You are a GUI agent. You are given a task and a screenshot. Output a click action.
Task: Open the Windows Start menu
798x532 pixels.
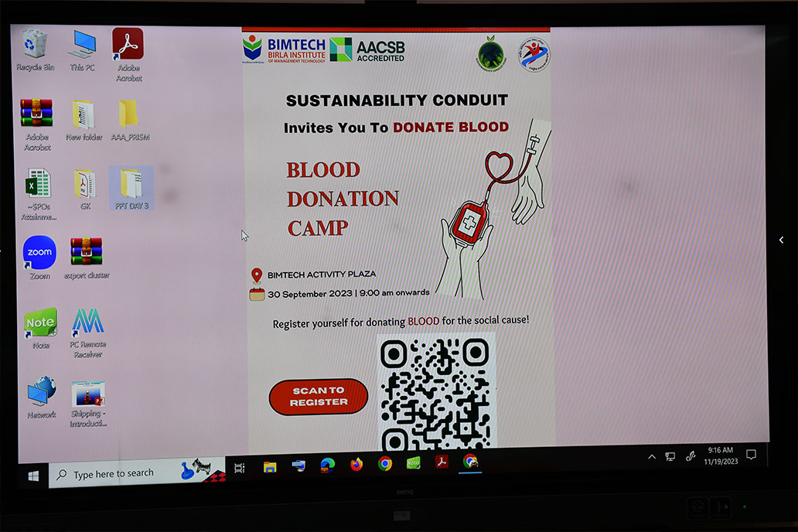pos(34,476)
